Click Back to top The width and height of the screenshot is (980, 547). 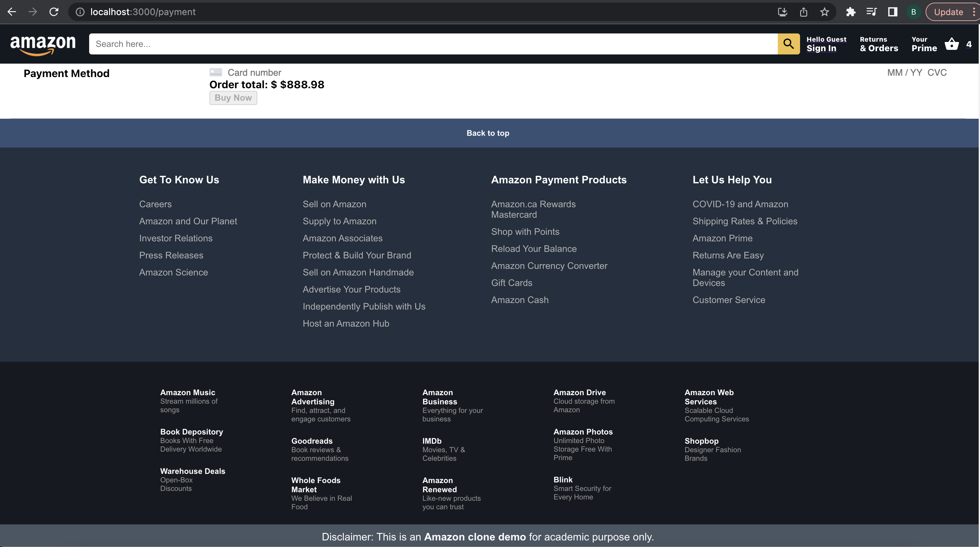coord(488,133)
